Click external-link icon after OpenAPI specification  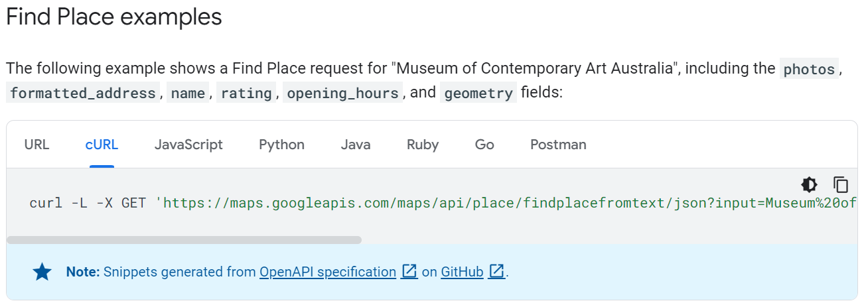[x=410, y=271]
